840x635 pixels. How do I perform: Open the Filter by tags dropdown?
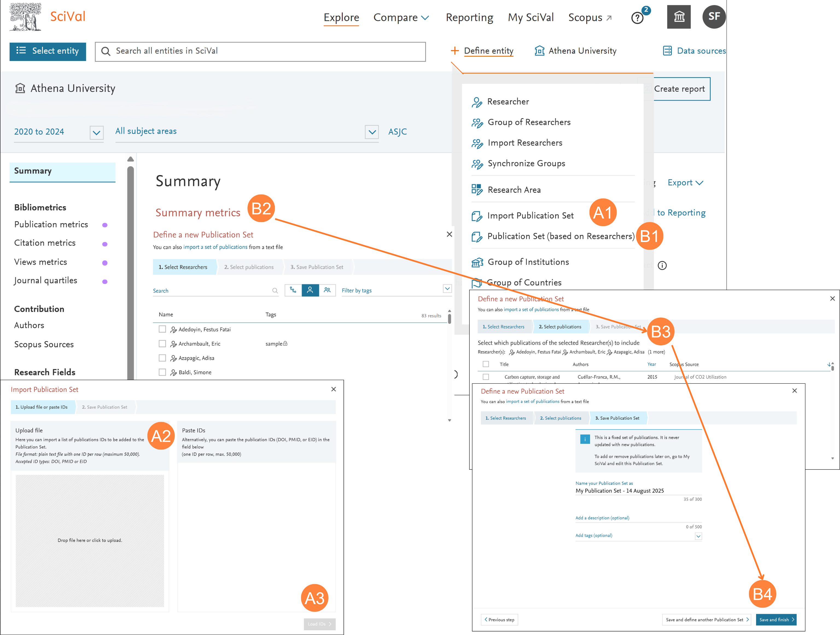[447, 289]
